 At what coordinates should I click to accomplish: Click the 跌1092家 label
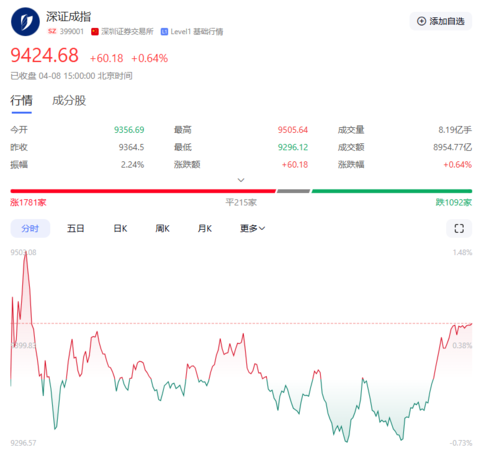[x=454, y=202]
